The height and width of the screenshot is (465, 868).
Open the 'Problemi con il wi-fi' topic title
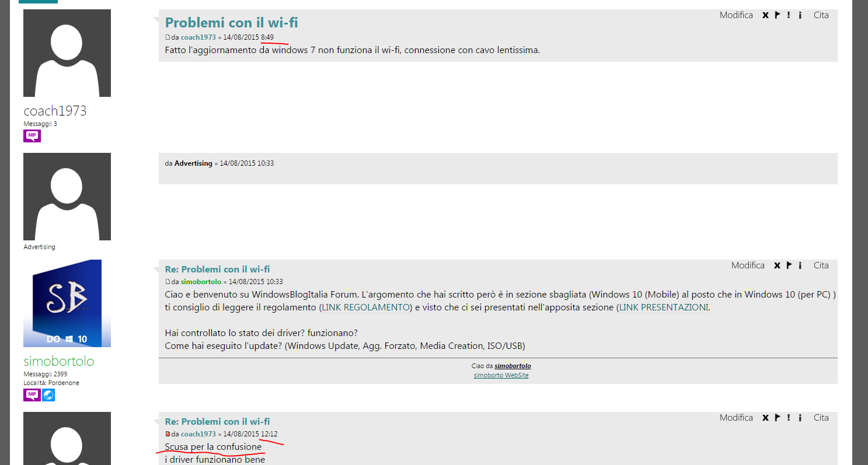tap(232, 23)
